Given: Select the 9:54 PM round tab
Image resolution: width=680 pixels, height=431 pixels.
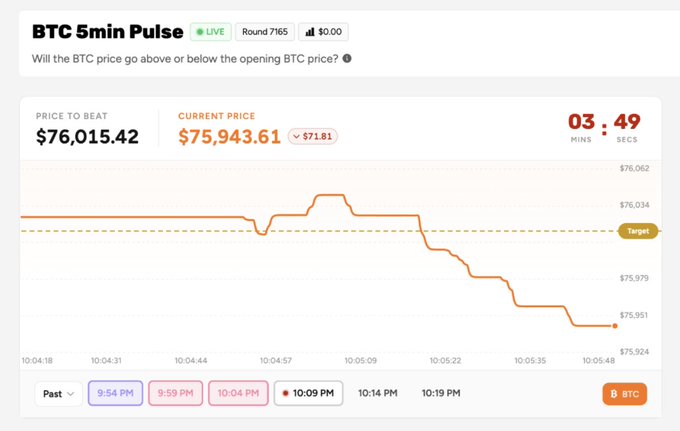Looking at the screenshot, I should coord(115,393).
